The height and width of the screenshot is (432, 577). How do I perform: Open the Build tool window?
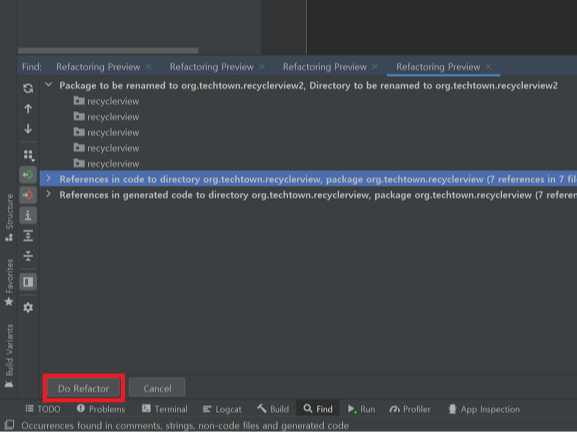point(273,409)
